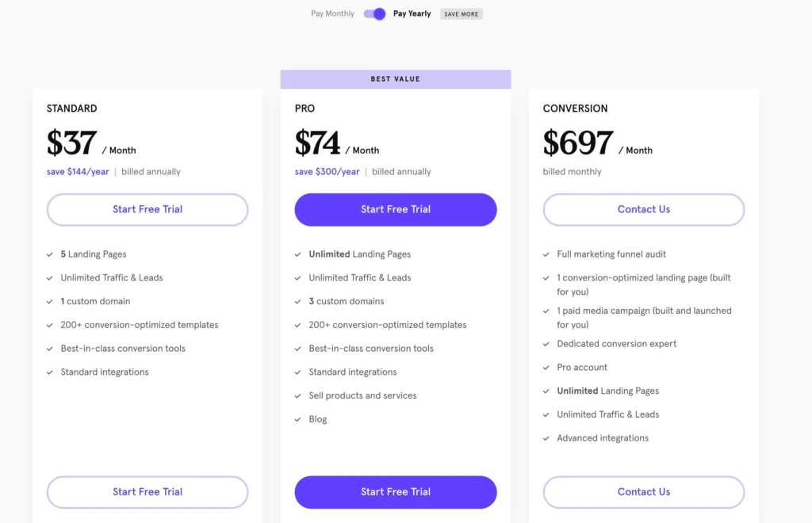Click top Start Free Trial in Pro plan

point(396,209)
